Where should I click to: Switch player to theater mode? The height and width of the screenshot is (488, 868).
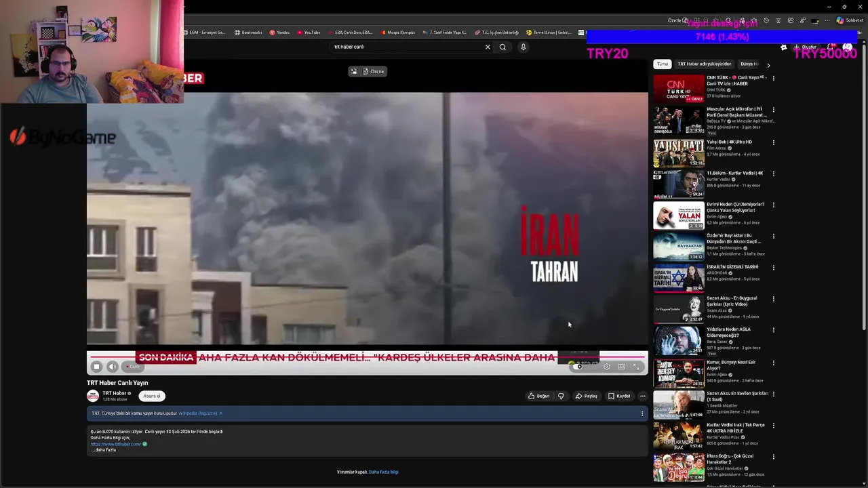(622, 367)
